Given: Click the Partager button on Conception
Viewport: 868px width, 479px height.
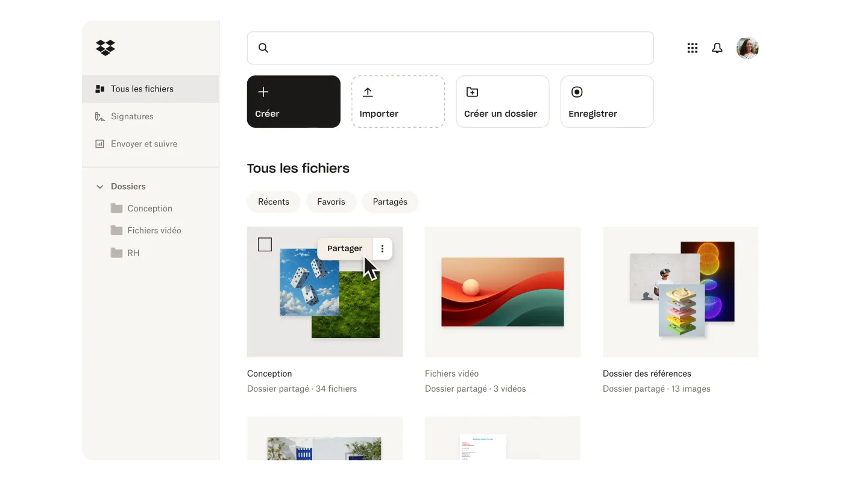Looking at the screenshot, I should click(345, 248).
